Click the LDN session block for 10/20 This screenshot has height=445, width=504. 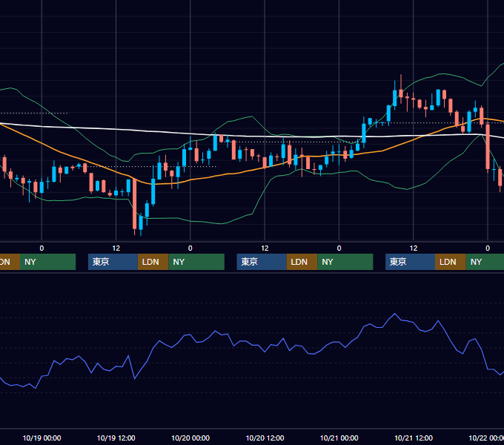tap(302, 262)
